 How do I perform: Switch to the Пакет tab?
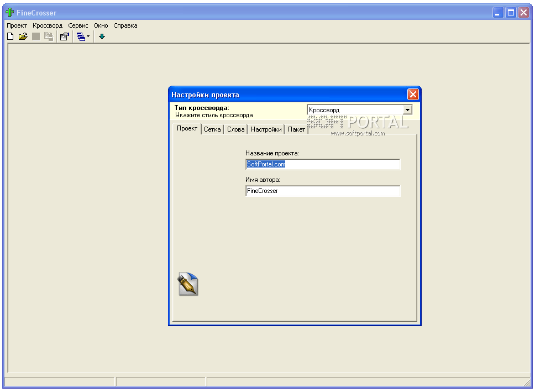[296, 129]
